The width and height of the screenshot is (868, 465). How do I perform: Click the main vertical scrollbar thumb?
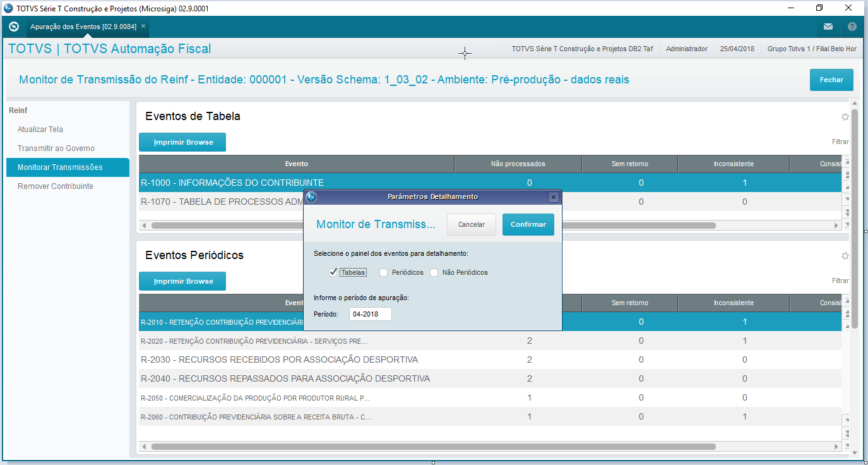[855, 218]
